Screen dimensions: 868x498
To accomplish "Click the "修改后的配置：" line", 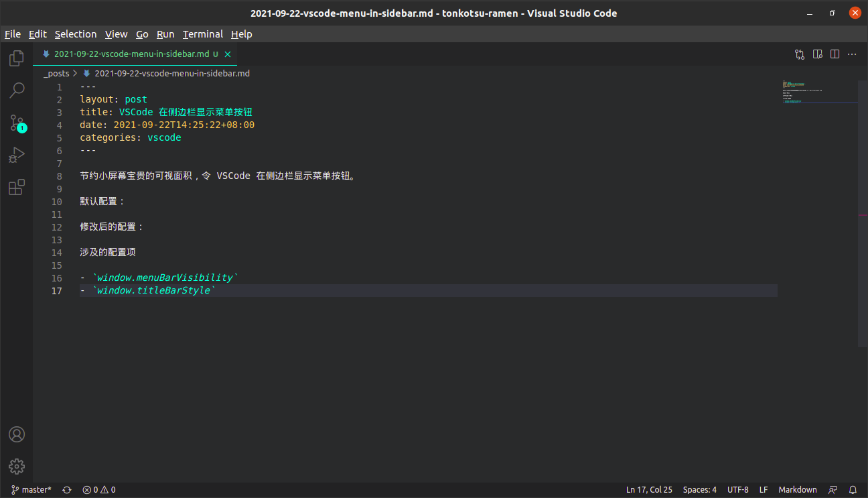I will [x=112, y=227].
